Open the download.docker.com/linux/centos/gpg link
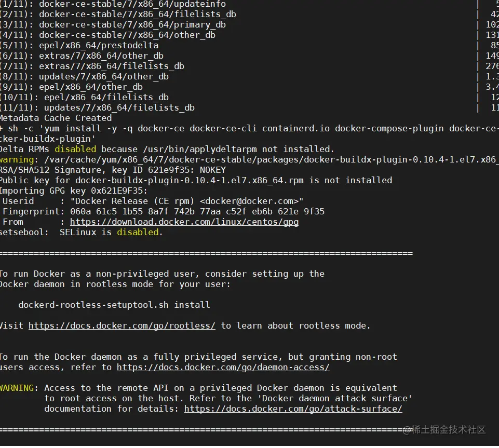Screen dimensions: 499x448 [x=184, y=222]
